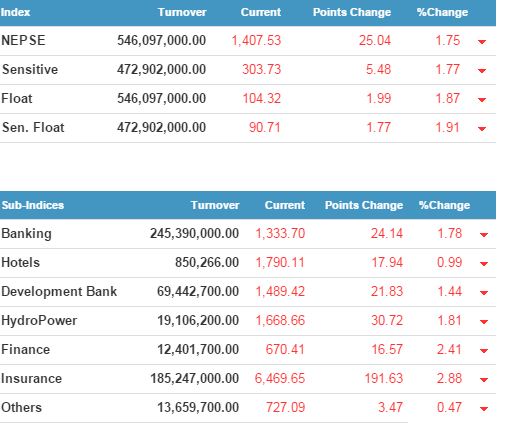Open the Sen. Float index row
The width and height of the screenshot is (508, 426).
tap(248, 128)
